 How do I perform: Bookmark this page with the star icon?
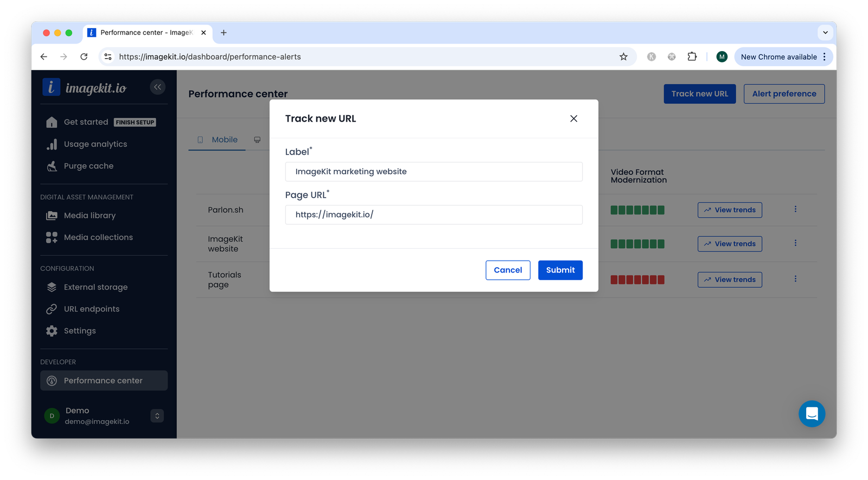tap(623, 56)
